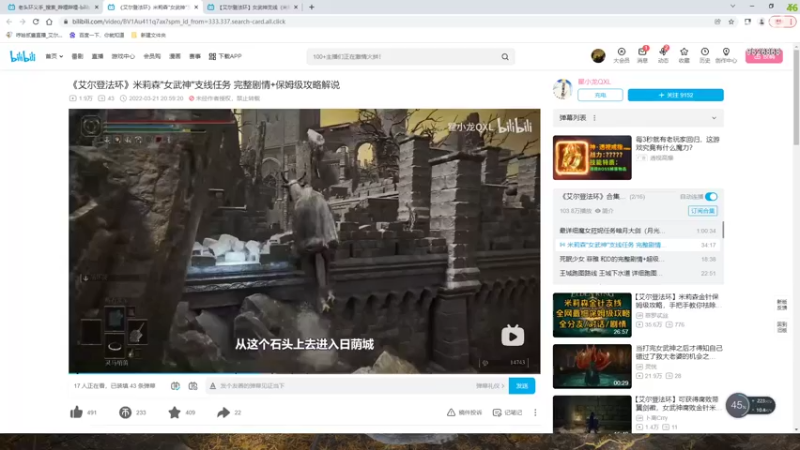Click the blue 关注 follow button
Screen dimensions: 800x450
[x=676, y=95]
